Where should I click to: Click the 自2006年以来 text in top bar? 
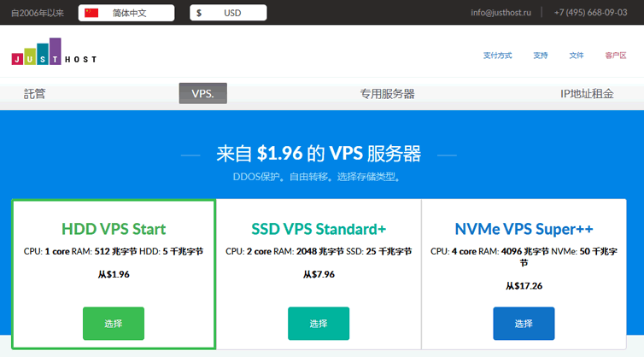[x=38, y=13]
